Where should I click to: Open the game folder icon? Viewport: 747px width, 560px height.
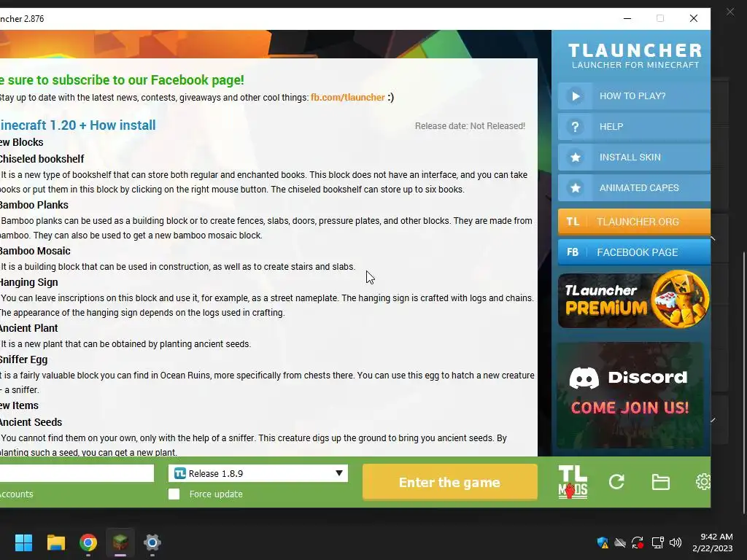coord(661,482)
